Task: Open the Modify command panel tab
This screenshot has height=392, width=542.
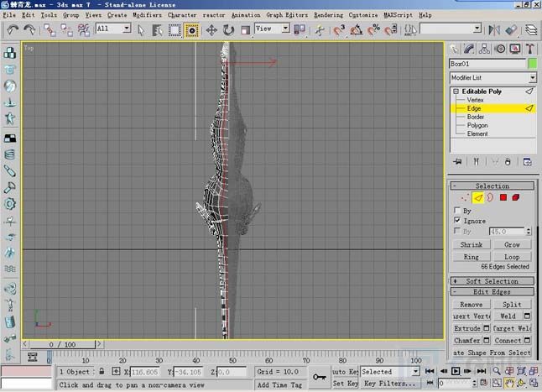Action: tap(469, 49)
